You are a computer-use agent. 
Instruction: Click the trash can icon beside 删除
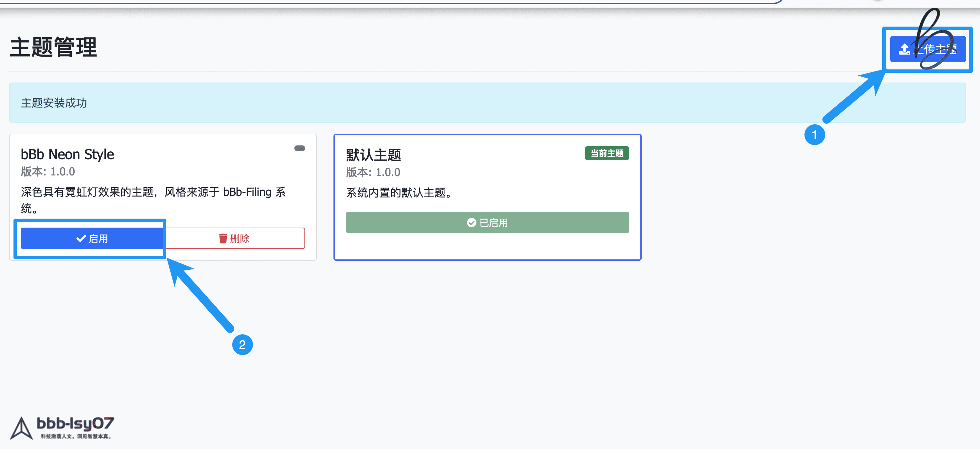223,238
